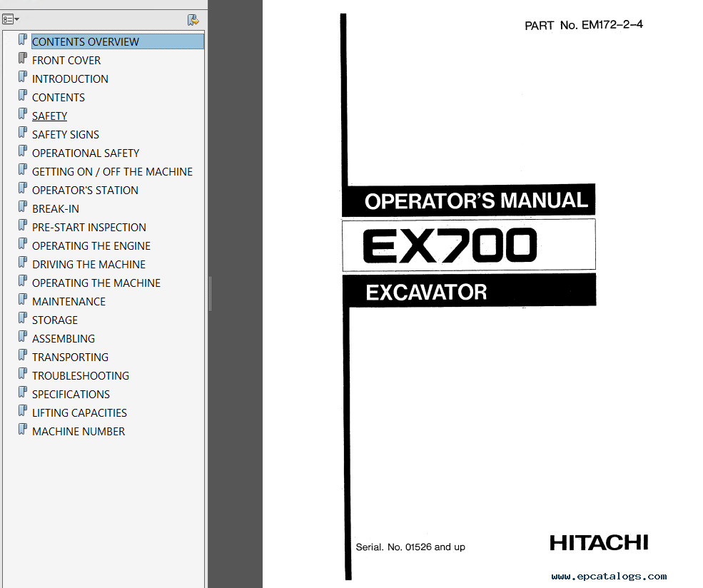Open the SAFETY SIGNS bookmark
Viewport: 703px width, 588px height.
[x=66, y=134]
